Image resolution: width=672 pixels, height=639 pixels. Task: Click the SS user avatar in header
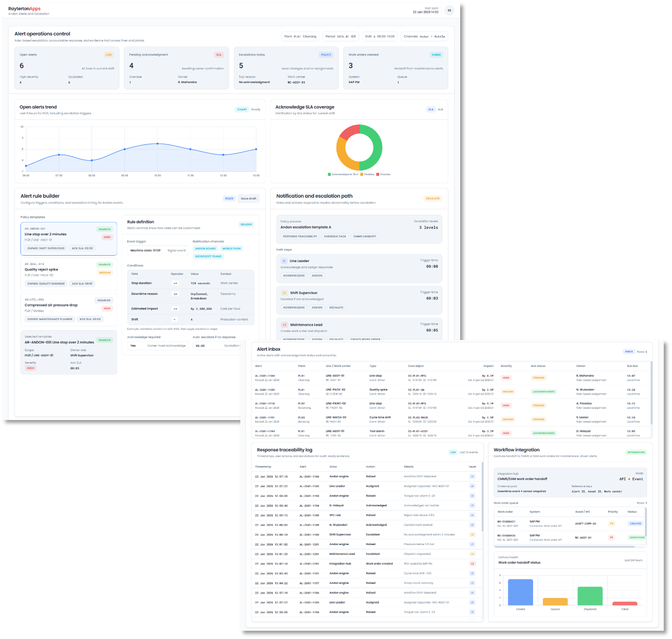coord(450,10)
